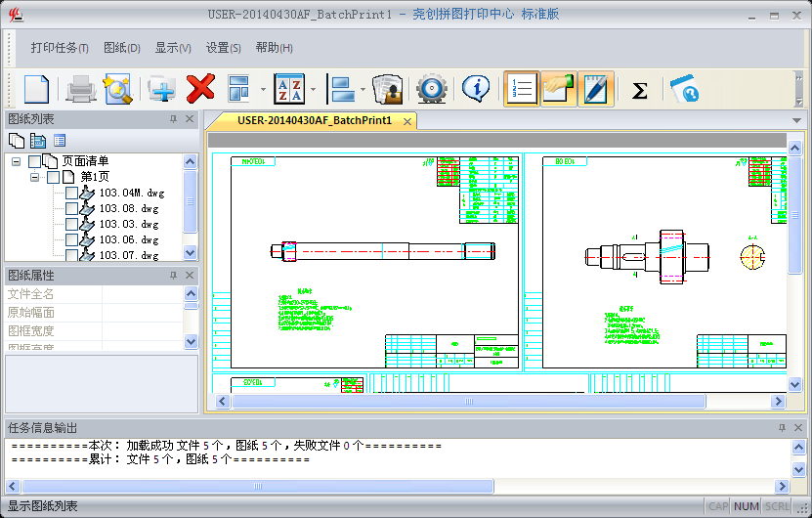Toggle the numbered drawing list panel icon
812x518 pixels.
coord(522,89)
